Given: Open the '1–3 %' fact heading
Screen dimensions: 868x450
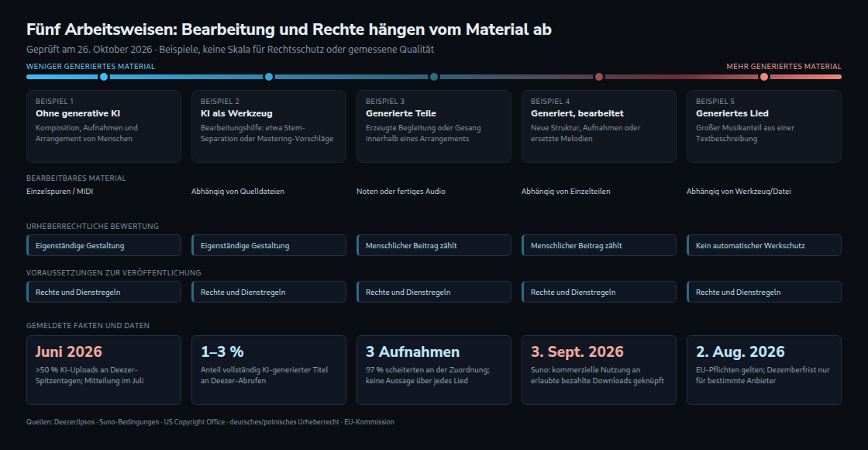Looking at the screenshot, I should tap(222, 352).
